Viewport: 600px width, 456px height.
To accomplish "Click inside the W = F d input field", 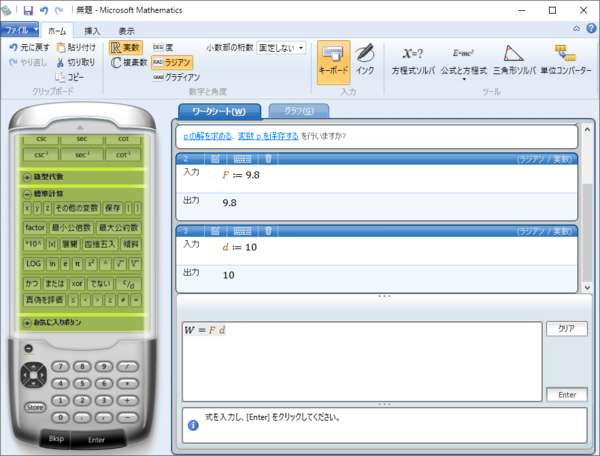I will click(362, 362).
